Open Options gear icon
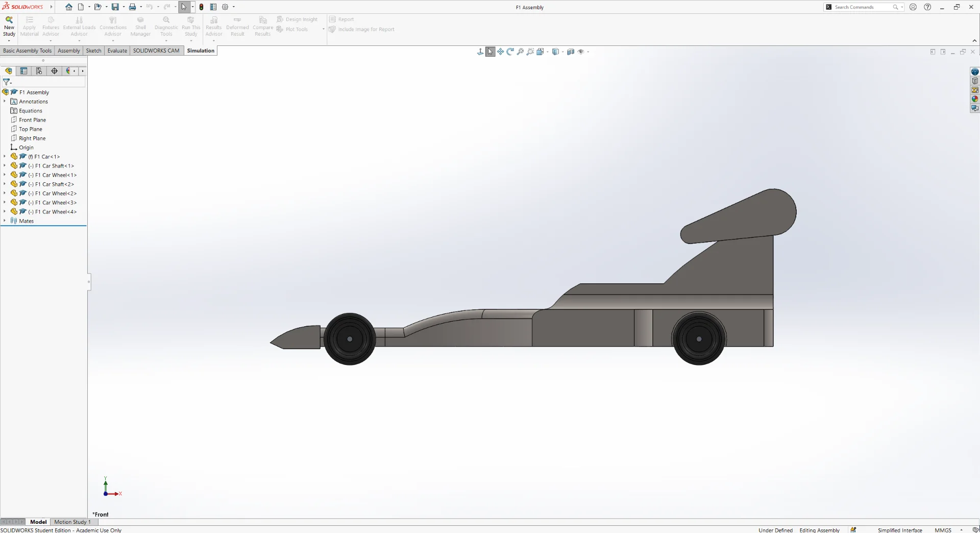980x533 pixels. pyautogui.click(x=225, y=7)
